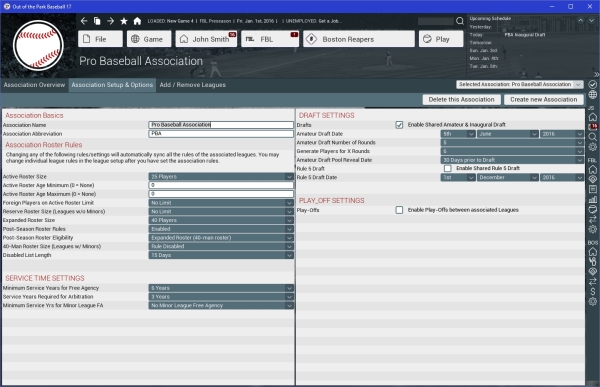Open the Active Roster Size dropdown

pyautogui.click(x=221, y=176)
